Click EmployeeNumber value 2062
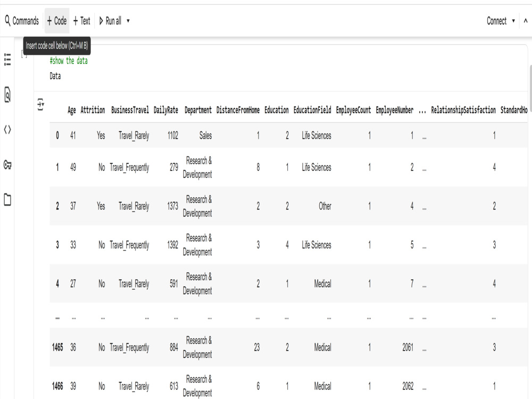The image size is (532, 399). (x=408, y=386)
